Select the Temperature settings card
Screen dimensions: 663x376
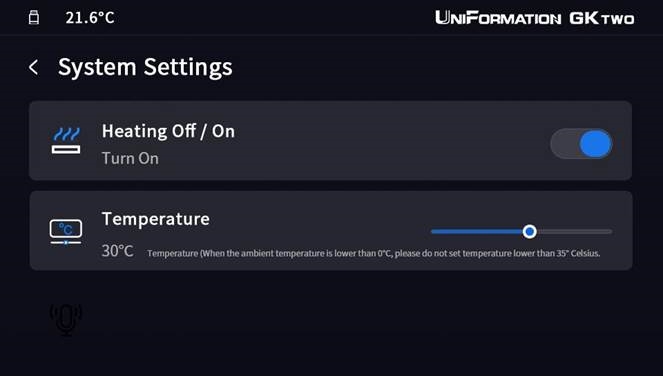331,231
